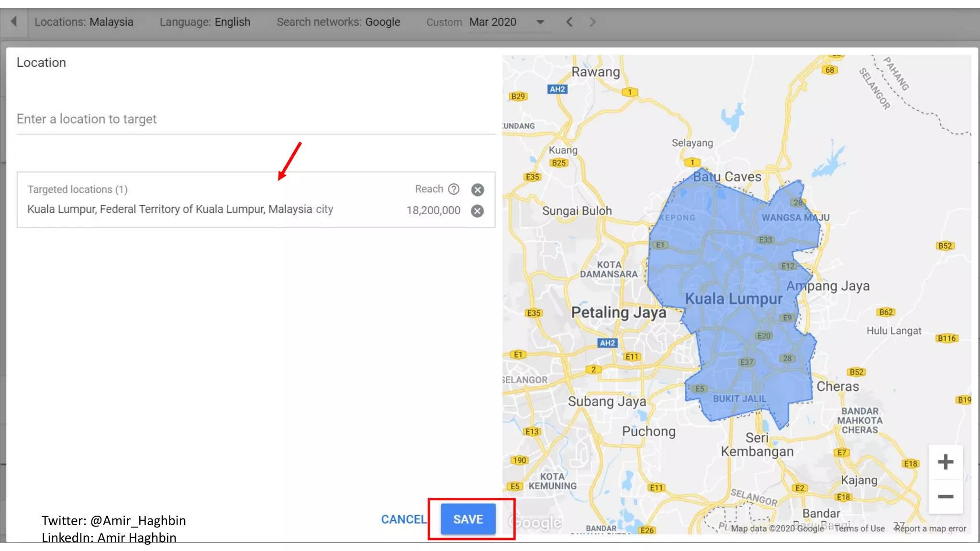Edit the Locations: Malaysia filter
980x551 pixels.
point(84,22)
